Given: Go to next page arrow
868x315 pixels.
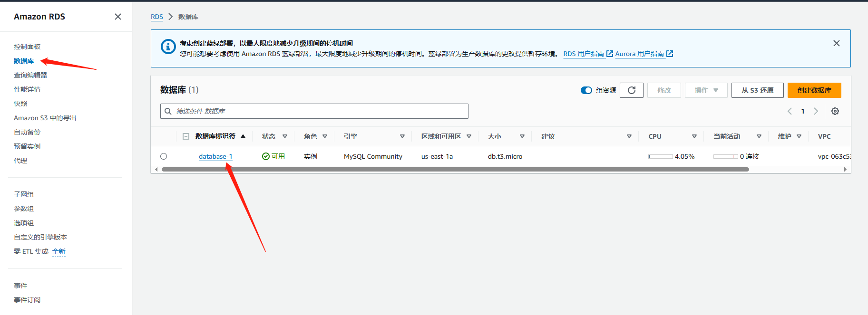Looking at the screenshot, I should coord(816,111).
